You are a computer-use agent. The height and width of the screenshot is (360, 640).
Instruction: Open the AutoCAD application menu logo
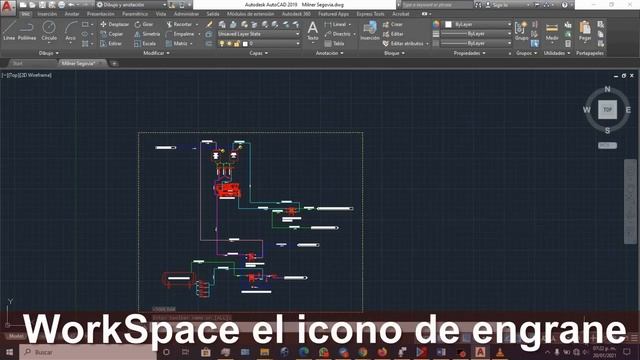click(8, 8)
